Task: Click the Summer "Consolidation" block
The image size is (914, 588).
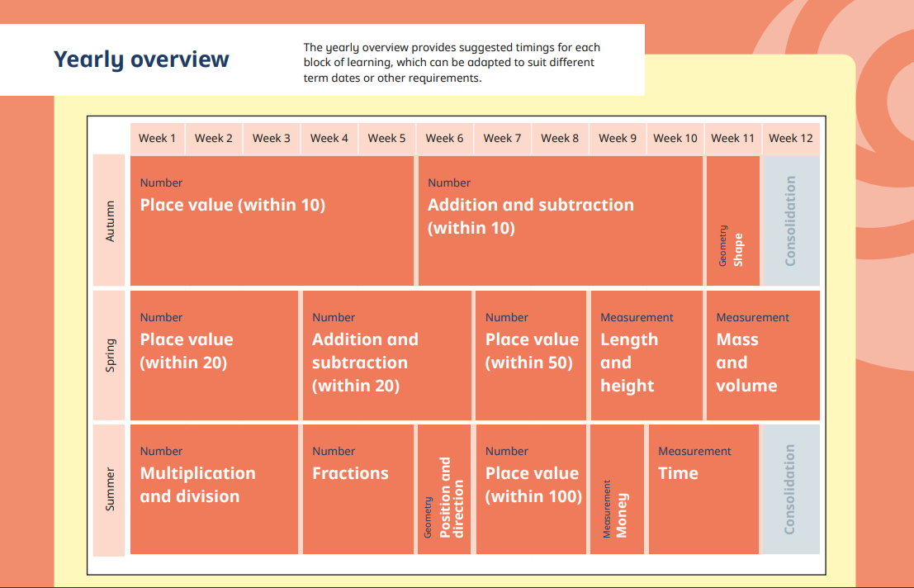Action: pos(791,489)
